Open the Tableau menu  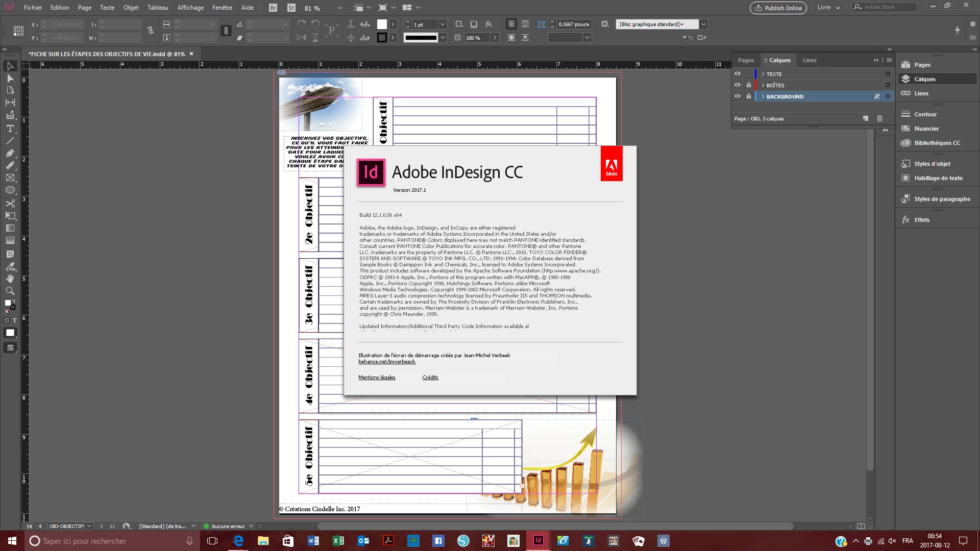tap(158, 8)
